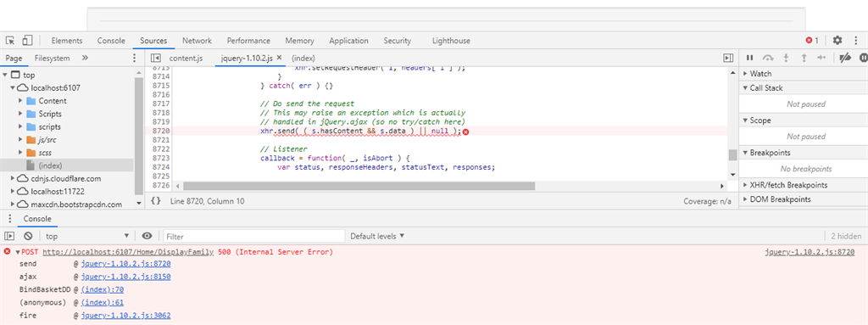Screen dimensions: 868x325
Task: Click the pretty print braces icon
Action: point(156,201)
